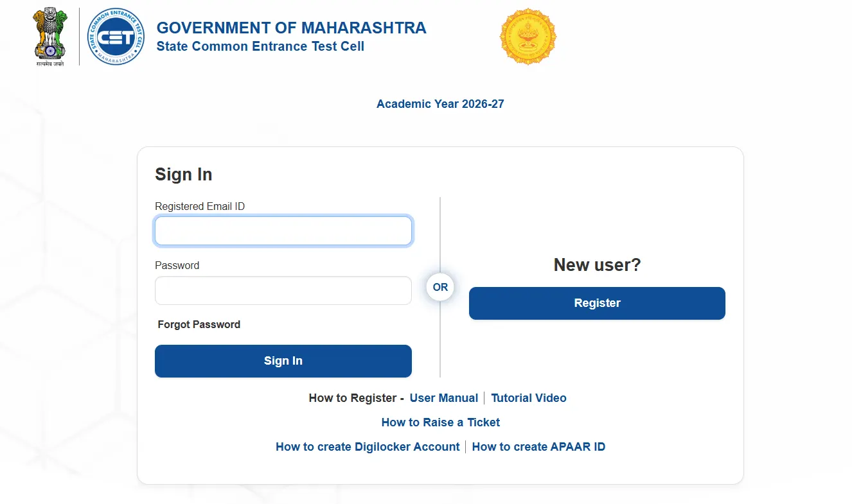This screenshot has width=852, height=504.
Task: Open the User Manual
Action: (443, 397)
